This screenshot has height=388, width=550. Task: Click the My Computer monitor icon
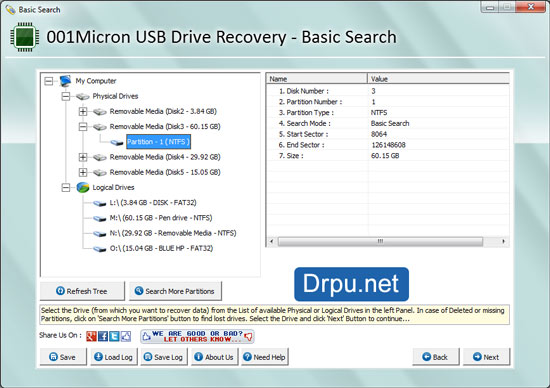tap(65, 81)
